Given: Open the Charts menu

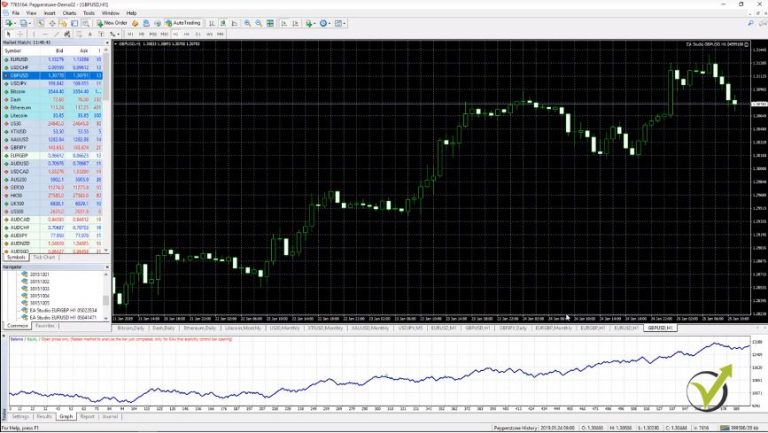Looking at the screenshot, I should click(69, 13).
